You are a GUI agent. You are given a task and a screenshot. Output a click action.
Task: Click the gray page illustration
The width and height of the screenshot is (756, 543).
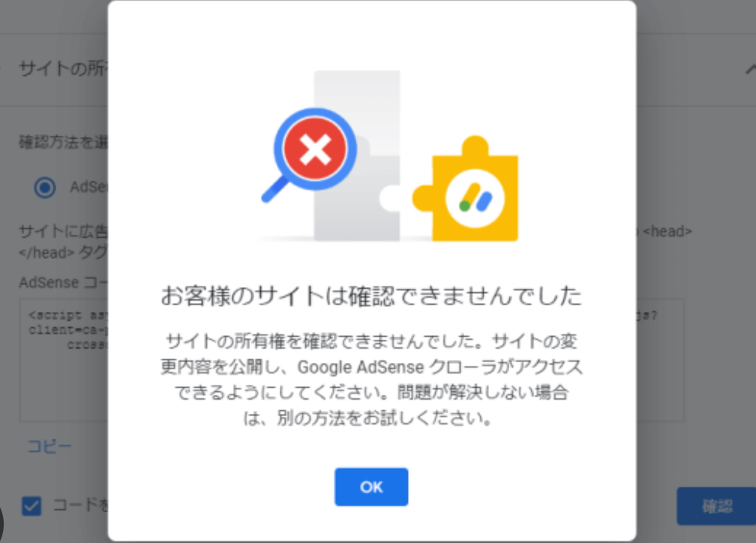click(357, 155)
